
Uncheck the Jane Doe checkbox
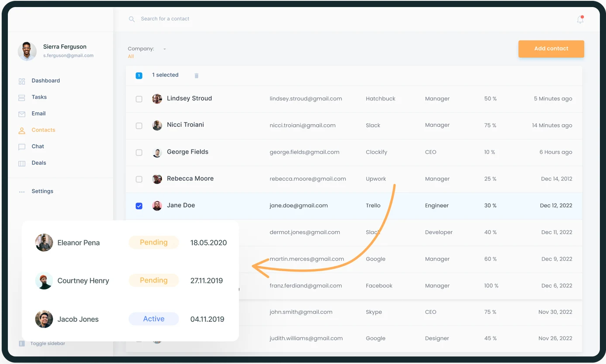pos(139,206)
